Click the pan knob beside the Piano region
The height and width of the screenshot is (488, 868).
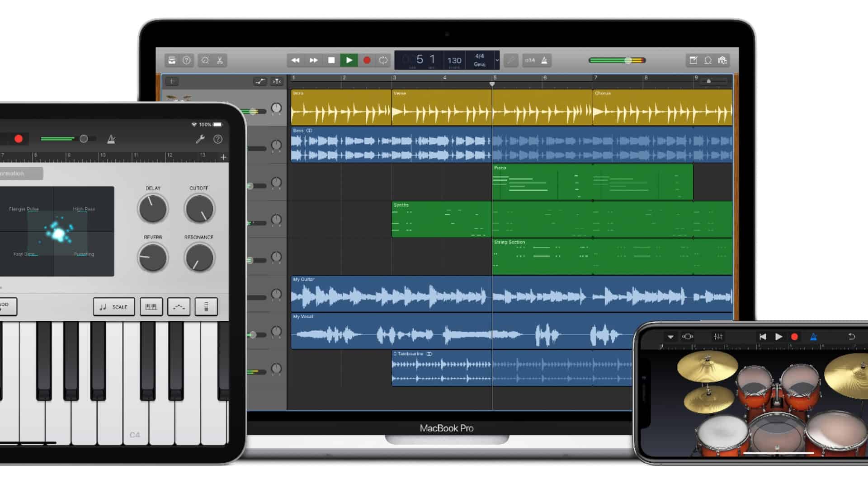[x=276, y=183]
